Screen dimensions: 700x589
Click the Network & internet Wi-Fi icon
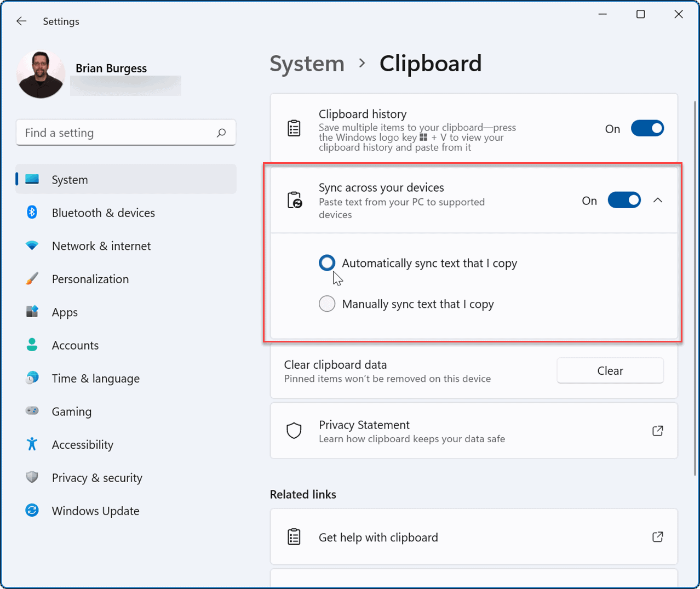pos(32,246)
